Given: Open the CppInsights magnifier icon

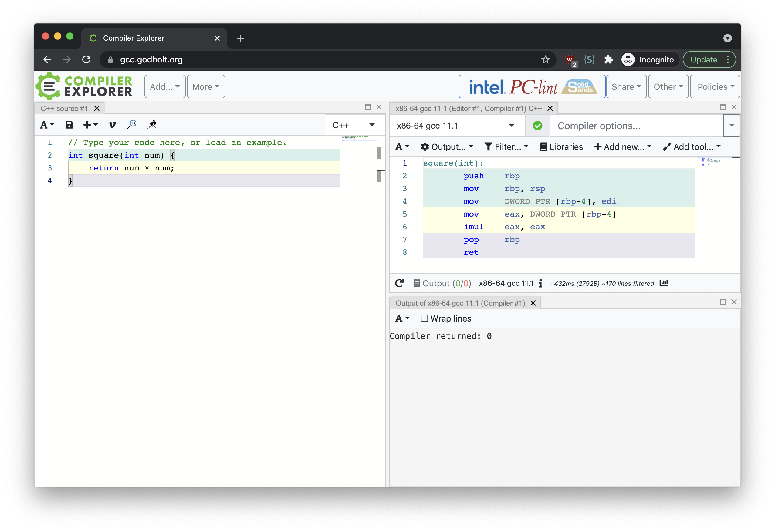Looking at the screenshot, I should coord(132,124).
